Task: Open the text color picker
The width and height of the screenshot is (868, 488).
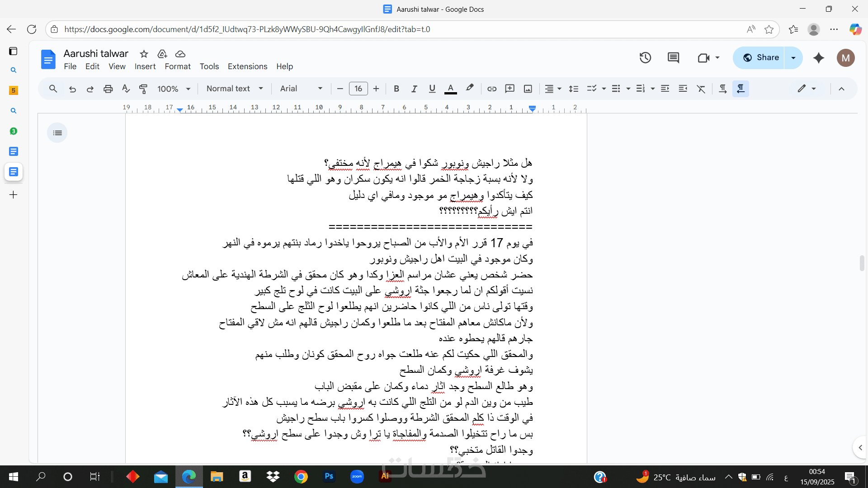Action: pos(450,89)
